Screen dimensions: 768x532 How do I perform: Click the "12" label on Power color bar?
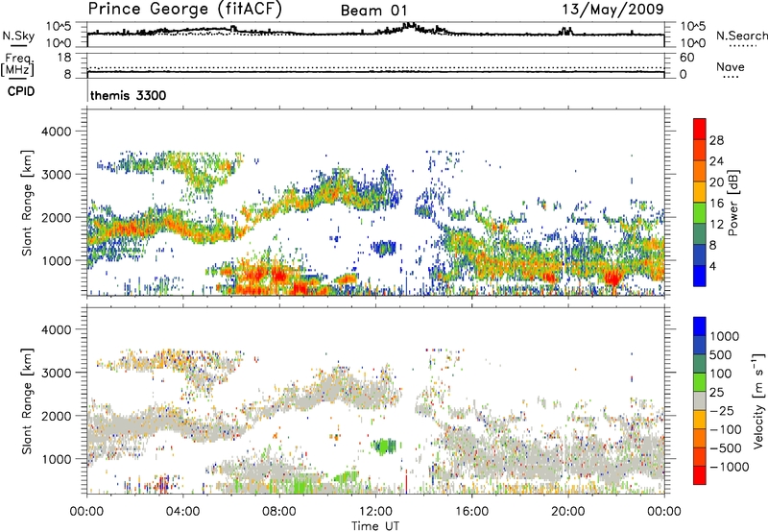(716, 225)
